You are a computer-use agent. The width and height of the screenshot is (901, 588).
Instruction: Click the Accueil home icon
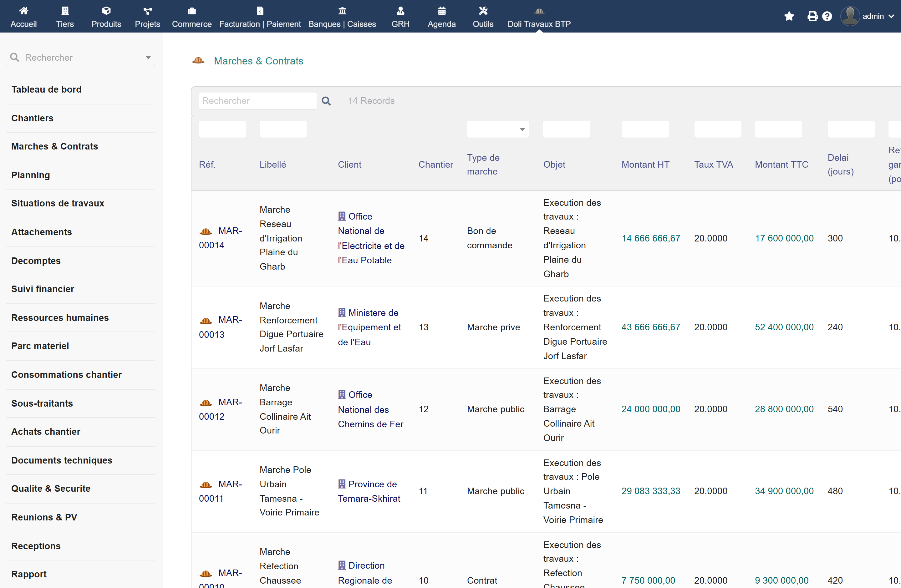[x=23, y=11]
